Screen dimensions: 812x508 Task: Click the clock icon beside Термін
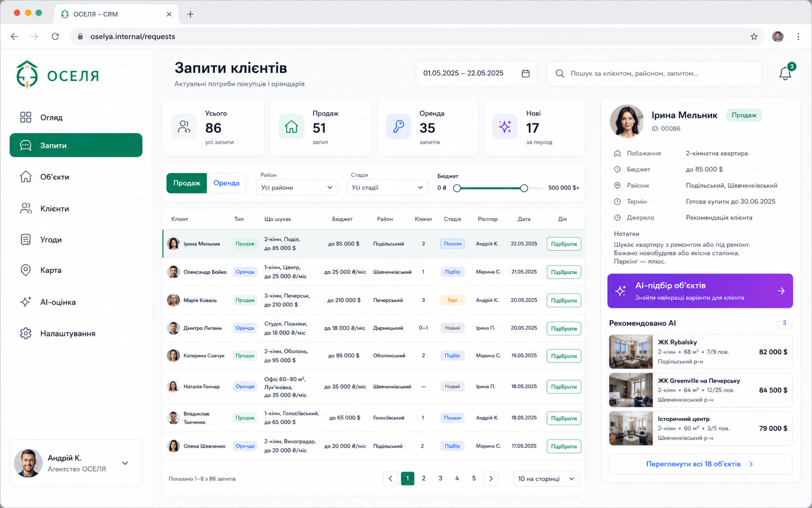tap(617, 202)
